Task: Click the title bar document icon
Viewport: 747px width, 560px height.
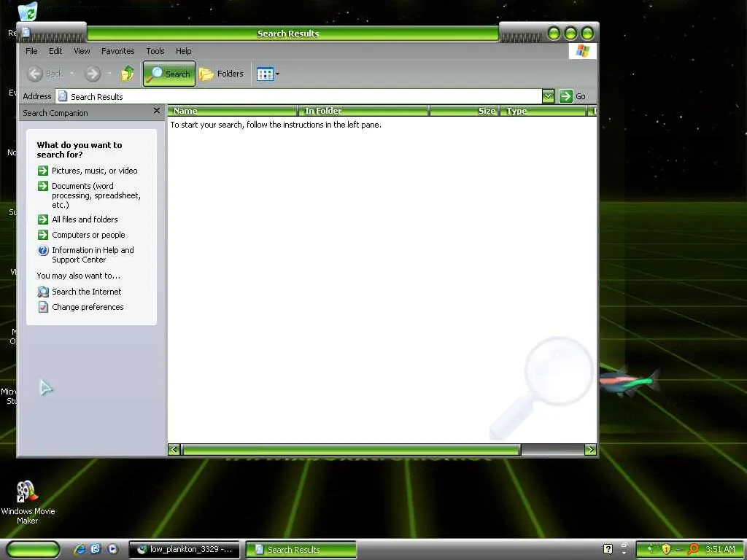Action: tap(26, 32)
